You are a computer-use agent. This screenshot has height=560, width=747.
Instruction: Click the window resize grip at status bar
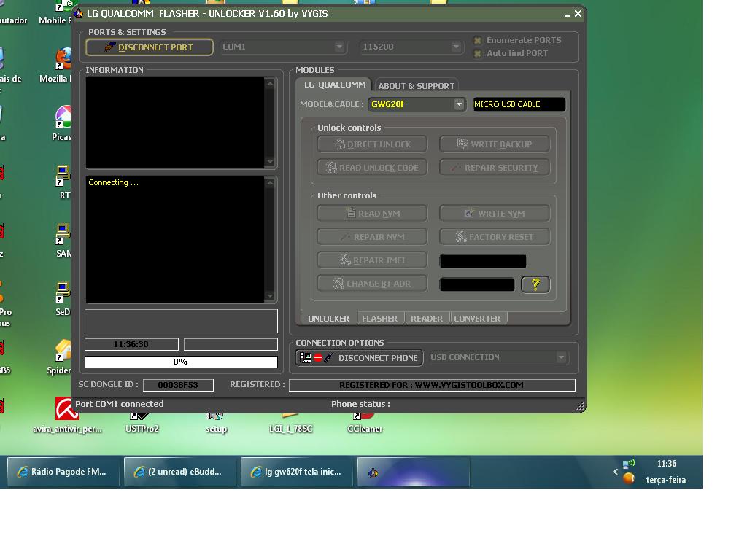pyautogui.click(x=580, y=406)
